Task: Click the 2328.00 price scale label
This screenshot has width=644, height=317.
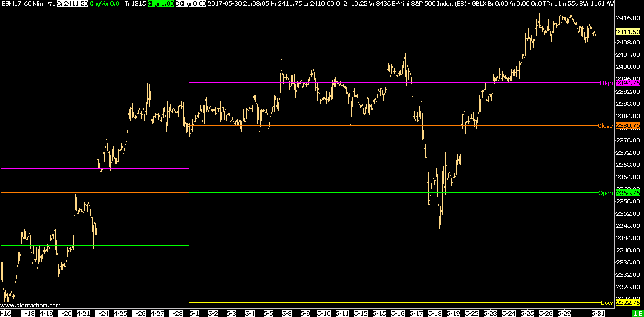Action: [x=628, y=287]
